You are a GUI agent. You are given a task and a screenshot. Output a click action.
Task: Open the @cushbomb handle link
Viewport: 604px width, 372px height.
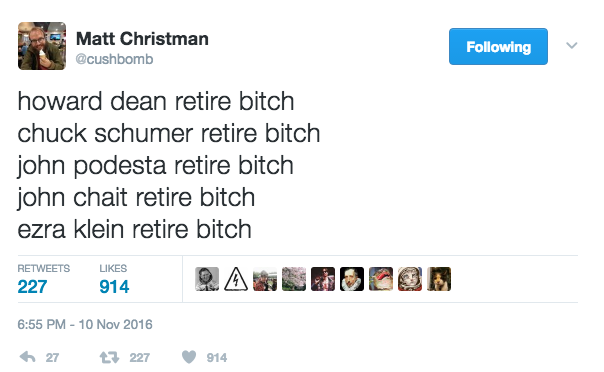pos(114,59)
